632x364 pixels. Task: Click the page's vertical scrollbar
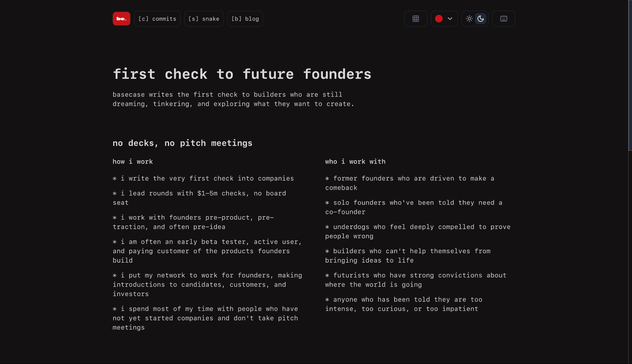pos(630,76)
